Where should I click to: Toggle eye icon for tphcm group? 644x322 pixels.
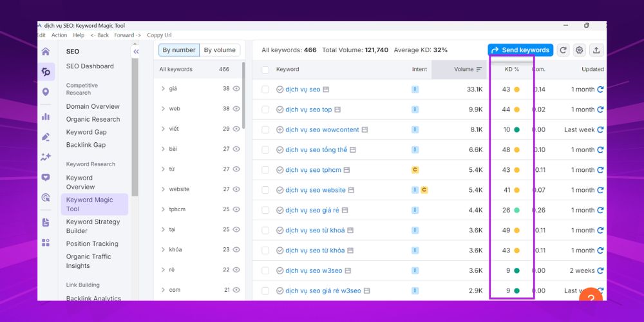pos(236,209)
